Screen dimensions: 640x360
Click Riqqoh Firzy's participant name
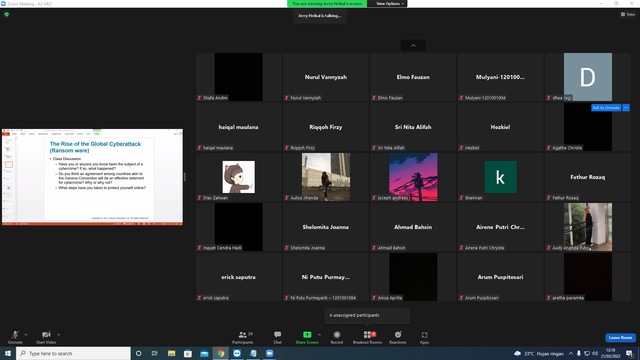pos(326,127)
